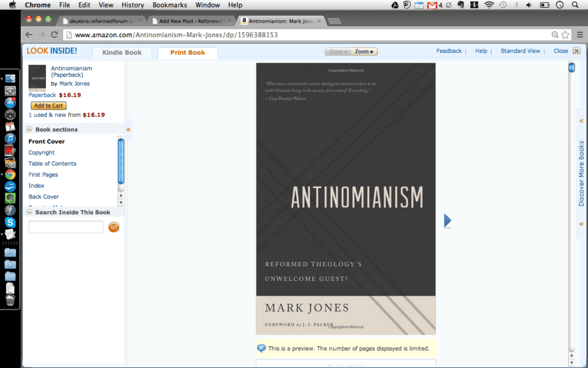Switch to Add New Post browser tab
Screen dimensions: 588x368
[191, 21]
